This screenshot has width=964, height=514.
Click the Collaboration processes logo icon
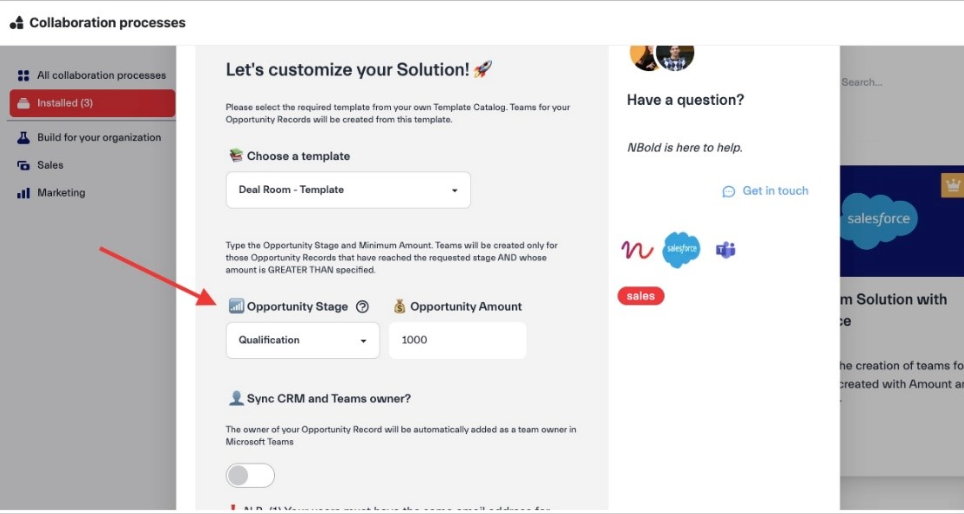pyautogui.click(x=16, y=23)
